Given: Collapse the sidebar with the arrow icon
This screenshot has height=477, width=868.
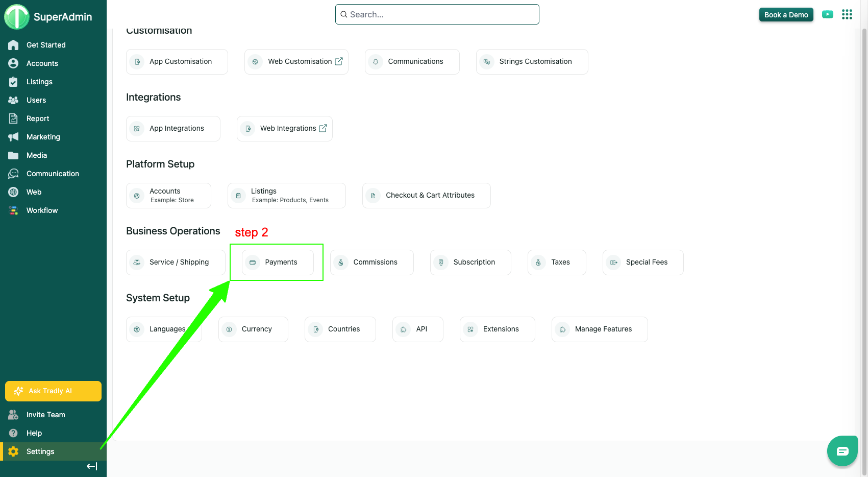Looking at the screenshot, I should tap(92, 466).
